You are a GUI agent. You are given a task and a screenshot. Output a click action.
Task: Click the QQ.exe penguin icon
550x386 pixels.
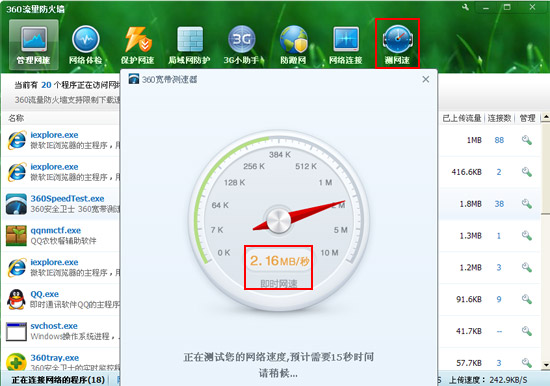click(16, 299)
